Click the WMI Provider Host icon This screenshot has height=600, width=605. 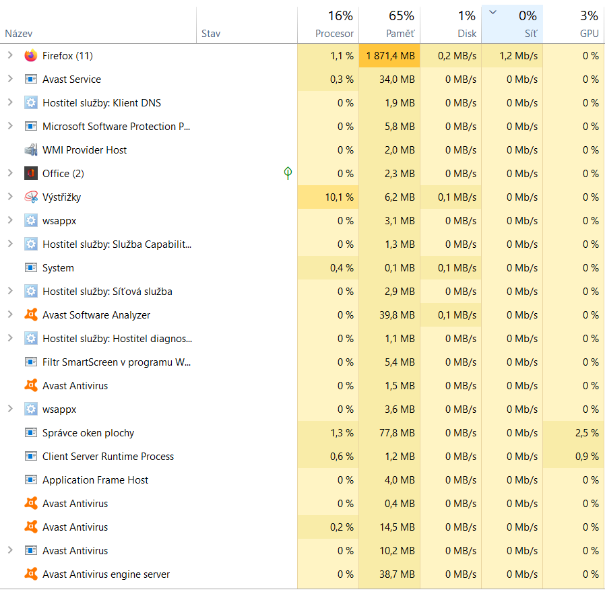pos(31,150)
